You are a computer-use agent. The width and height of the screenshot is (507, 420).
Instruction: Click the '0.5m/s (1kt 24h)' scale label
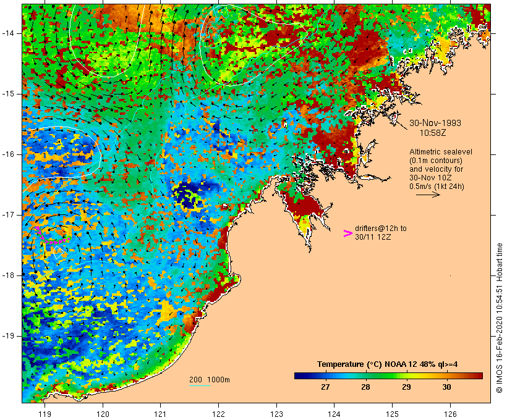point(437,187)
